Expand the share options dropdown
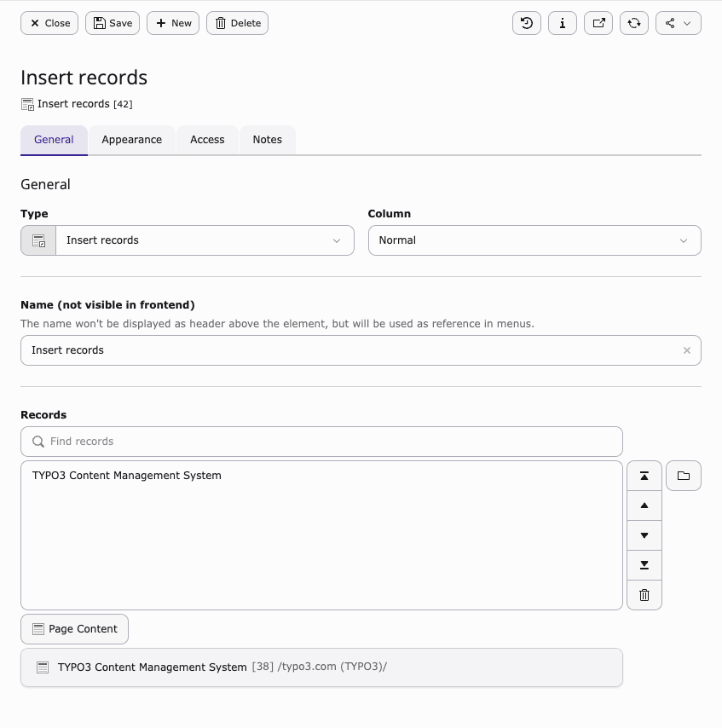This screenshot has width=722, height=728. click(x=679, y=23)
